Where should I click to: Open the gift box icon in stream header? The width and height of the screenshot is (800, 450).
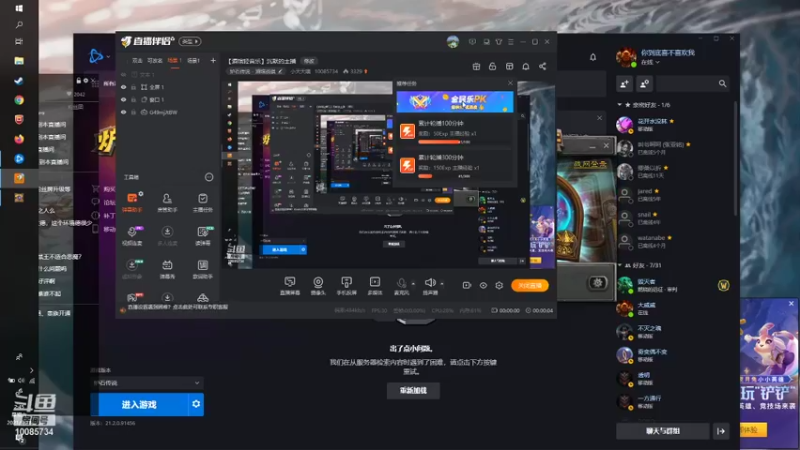pyautogui.click(x=476, y=66)
